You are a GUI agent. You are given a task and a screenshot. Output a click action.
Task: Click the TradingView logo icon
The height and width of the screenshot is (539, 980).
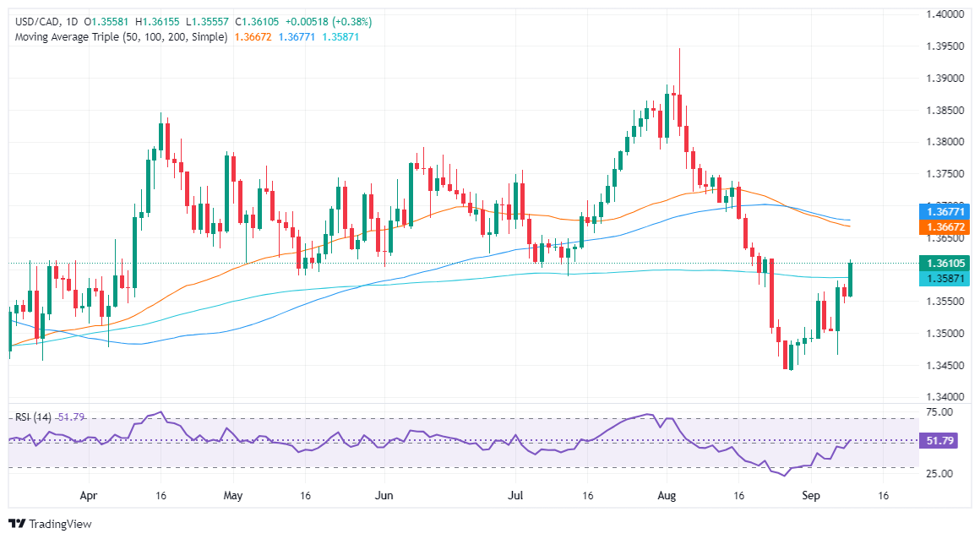pyautogui.click(x=18, y=524)
